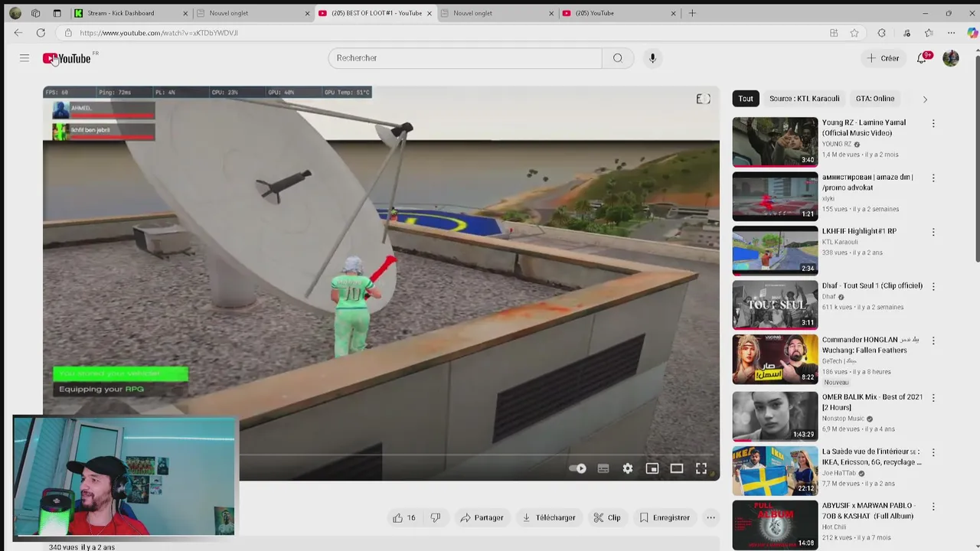Enable miniplayer mode
980x551 pixels.
[x=652, y=468]
